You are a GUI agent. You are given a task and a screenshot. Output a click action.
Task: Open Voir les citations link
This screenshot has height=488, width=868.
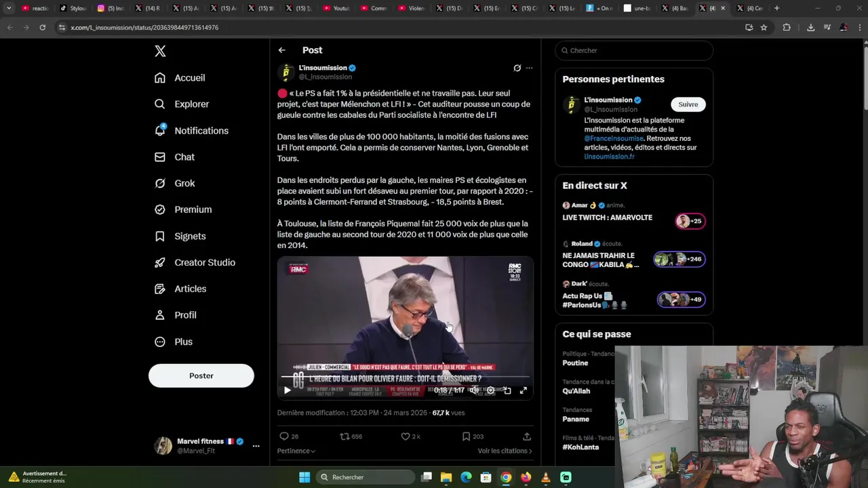coord(505,451)
